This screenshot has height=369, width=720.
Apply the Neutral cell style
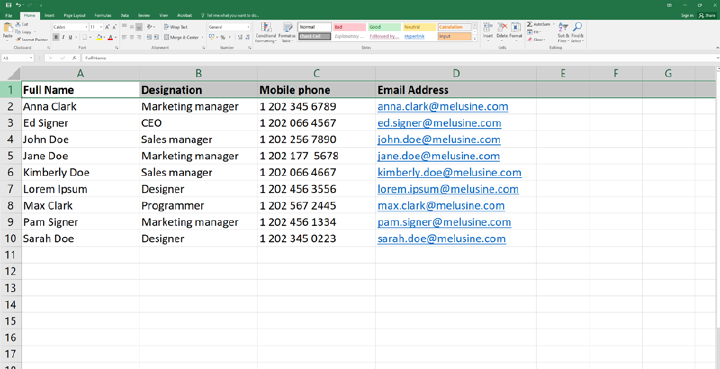pos(419,27)
